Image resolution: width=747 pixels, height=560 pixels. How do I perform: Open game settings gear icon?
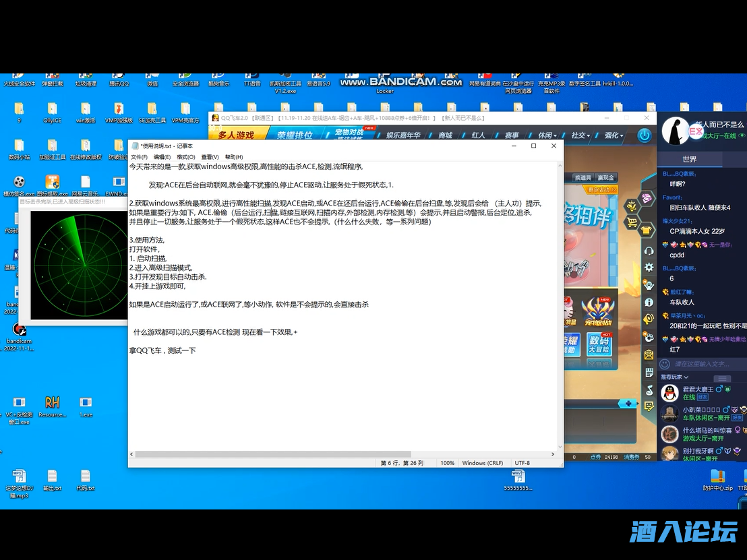(x=649, y=268)
